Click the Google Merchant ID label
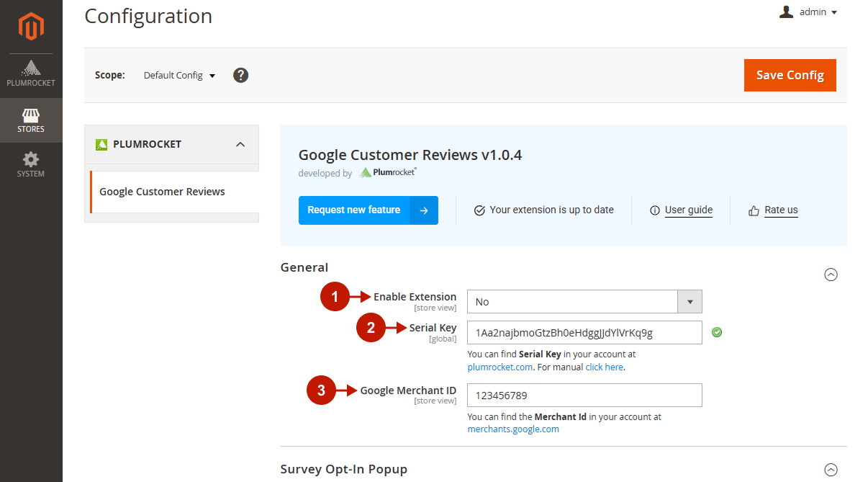 point(408,390)
